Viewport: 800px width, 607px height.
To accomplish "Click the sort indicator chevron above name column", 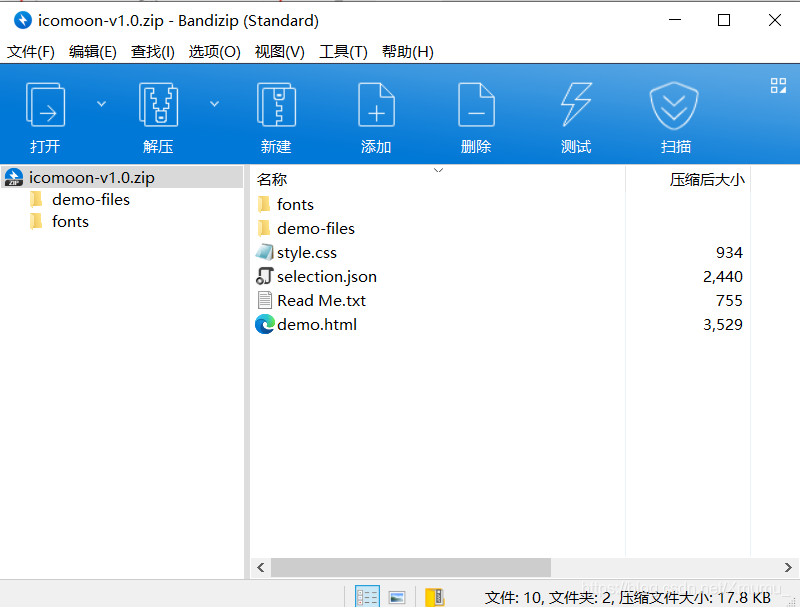I will click(x=438, y=170).
